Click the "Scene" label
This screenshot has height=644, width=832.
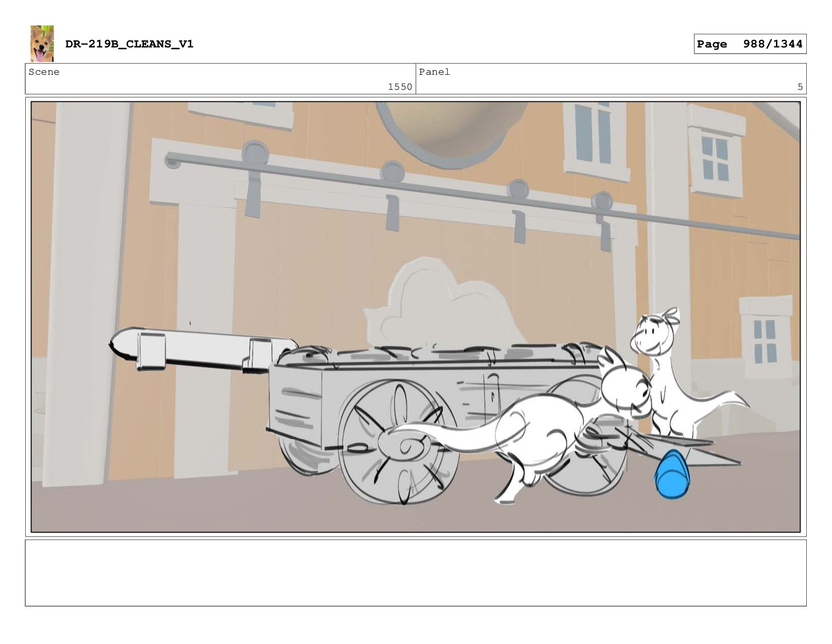click(x=44, y=72)
